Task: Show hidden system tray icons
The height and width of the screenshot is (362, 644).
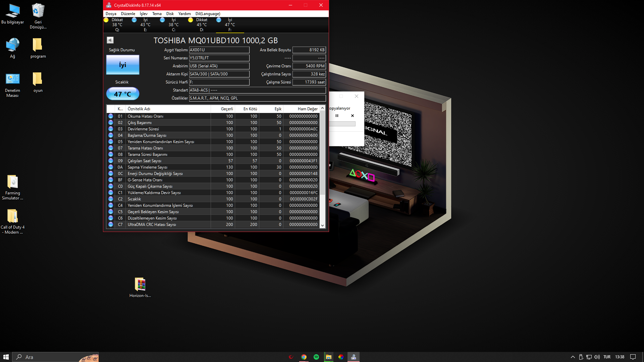Action: click(573, 357)
